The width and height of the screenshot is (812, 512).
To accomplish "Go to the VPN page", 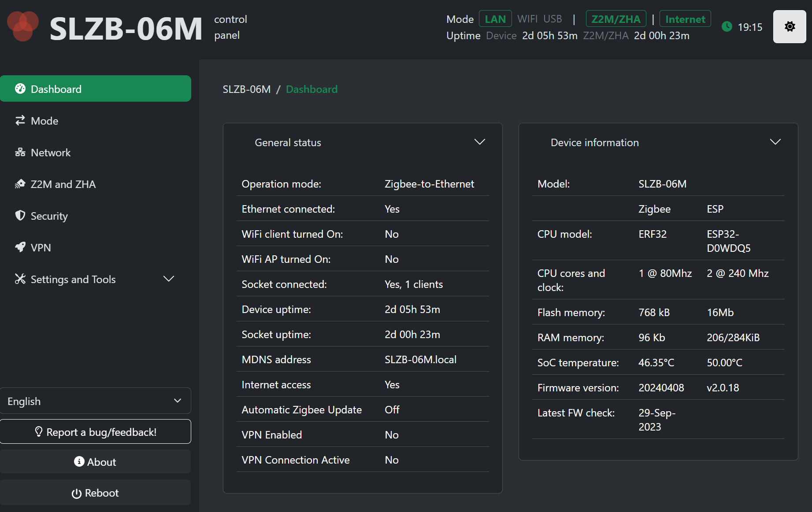I will [41, 248].
